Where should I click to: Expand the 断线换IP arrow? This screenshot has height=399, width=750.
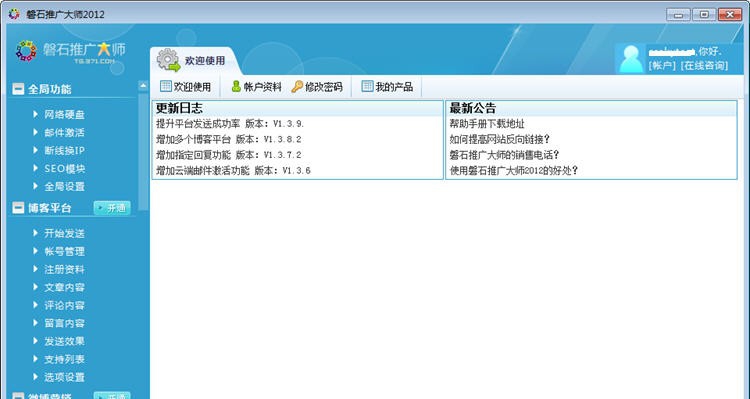pyautogui.click(x=35, y=150)
